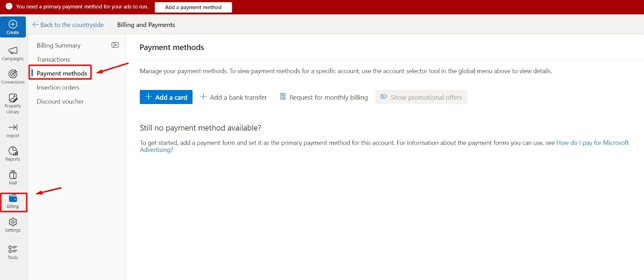
Task: Click the Add a payment method button
Action: pos(193,7)
